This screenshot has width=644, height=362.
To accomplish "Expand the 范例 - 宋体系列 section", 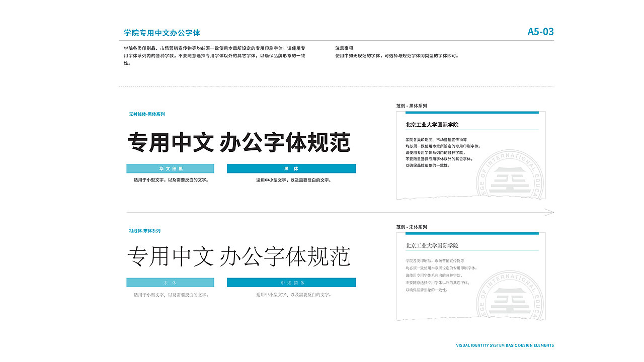I will [x=413, y=226].
